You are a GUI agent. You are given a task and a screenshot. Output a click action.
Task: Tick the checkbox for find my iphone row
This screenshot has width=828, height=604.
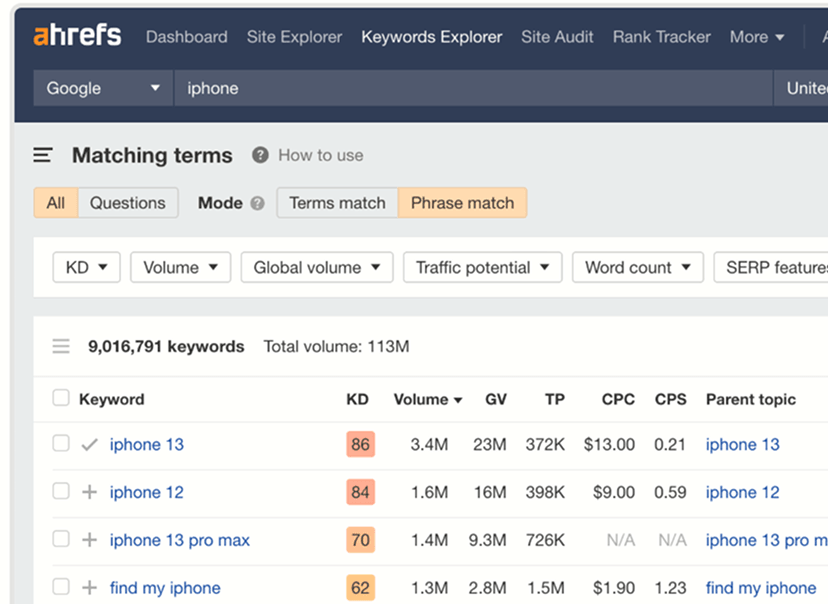click(61, 586)
